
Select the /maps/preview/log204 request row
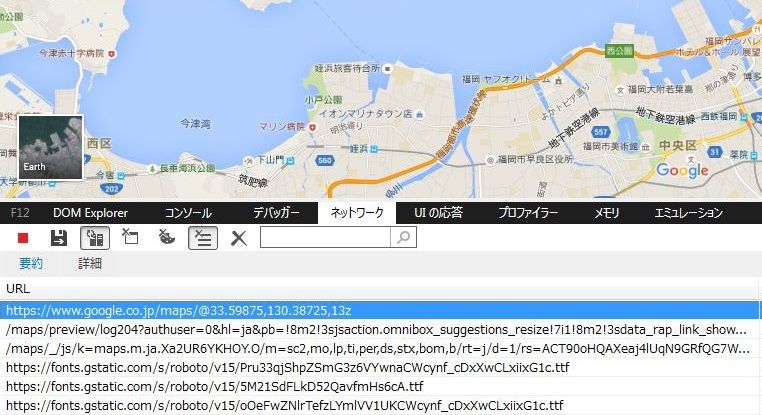coord(379,330)
